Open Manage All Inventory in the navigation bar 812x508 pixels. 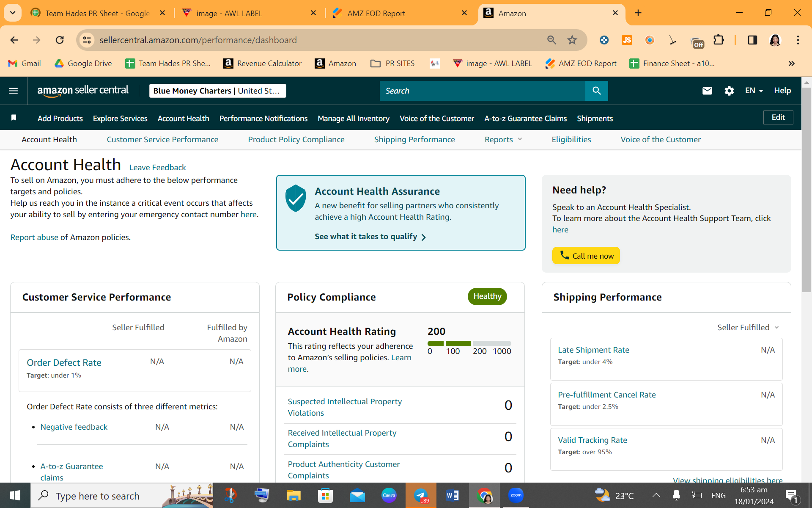(x=354, y=119)
